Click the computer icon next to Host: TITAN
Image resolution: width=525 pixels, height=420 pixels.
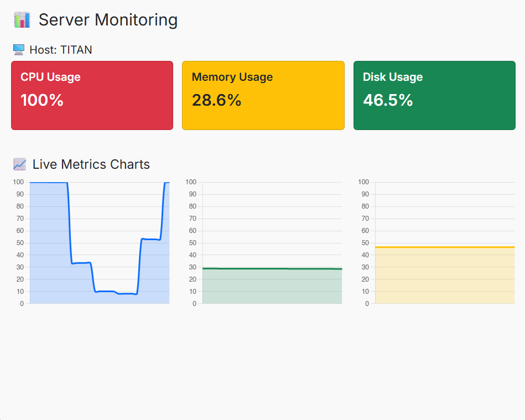pyautogui.click(x=19, y=50)
